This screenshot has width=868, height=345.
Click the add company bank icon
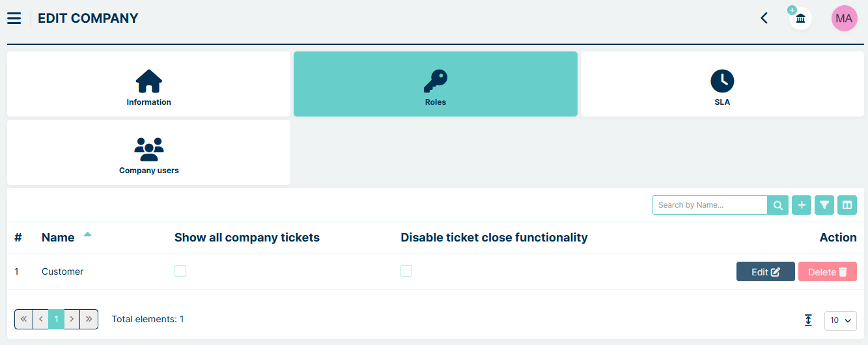(801, 18)
